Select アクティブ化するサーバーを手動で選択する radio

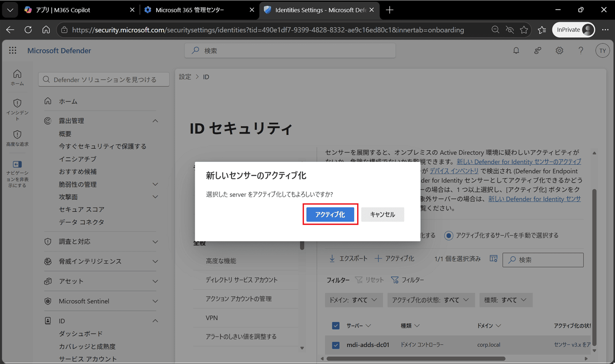tap(449, 235)
